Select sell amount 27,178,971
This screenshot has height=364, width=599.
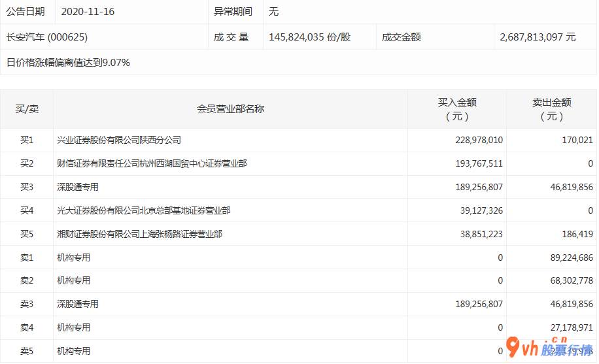[572, 327]
